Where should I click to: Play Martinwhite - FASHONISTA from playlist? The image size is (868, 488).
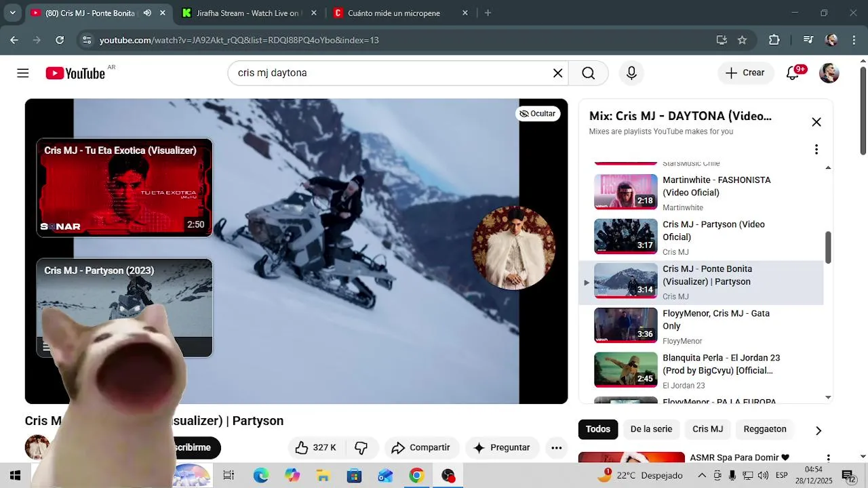(701, 193)
